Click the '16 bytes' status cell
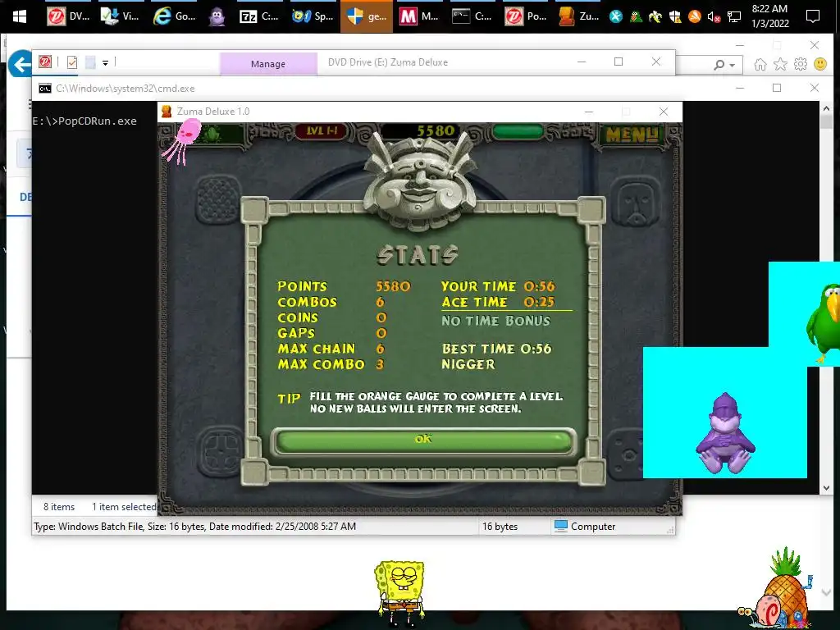The width and height of the screenshot is (840, 630). 500,527
